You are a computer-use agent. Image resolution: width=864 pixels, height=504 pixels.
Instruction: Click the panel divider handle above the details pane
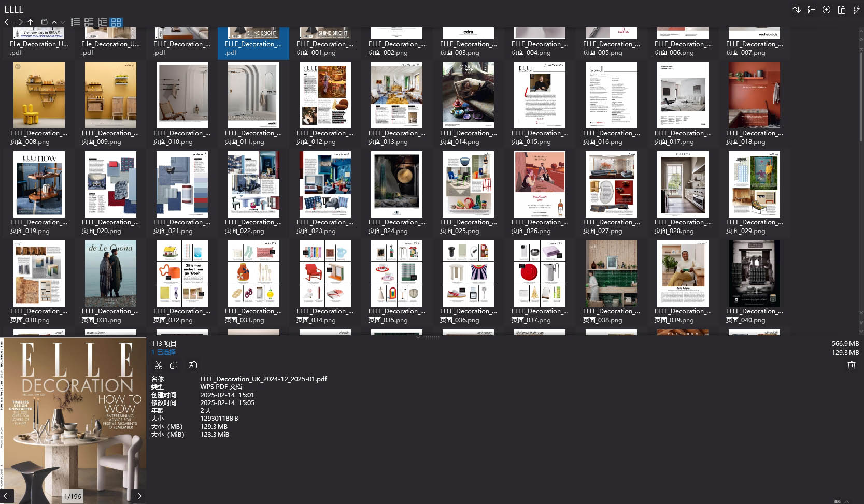click(431, 337)
